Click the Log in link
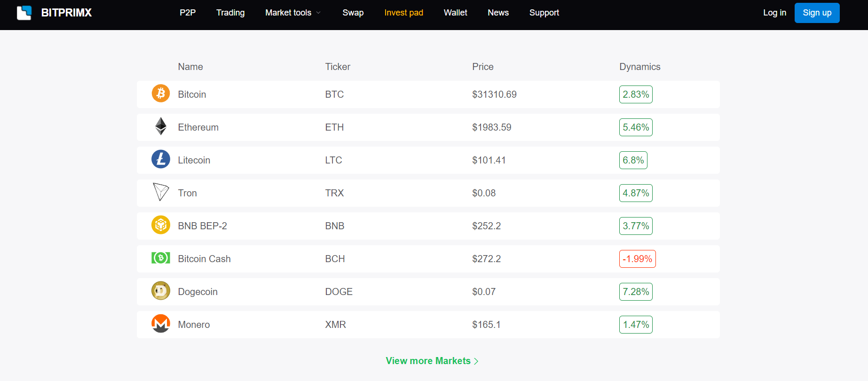This screenshot has height=381, width=868. [x=774, y=13]
